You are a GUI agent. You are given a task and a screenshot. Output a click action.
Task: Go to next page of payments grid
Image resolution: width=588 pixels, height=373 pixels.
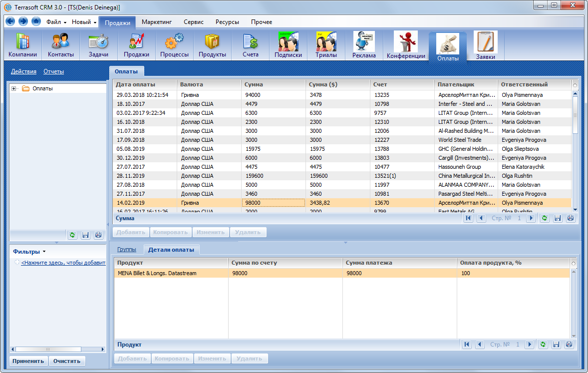[x=531, y=218]
